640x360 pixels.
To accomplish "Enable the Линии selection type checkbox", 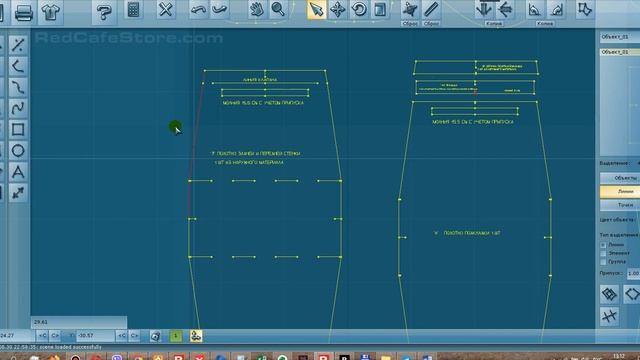I will click(x=603, y=245).
